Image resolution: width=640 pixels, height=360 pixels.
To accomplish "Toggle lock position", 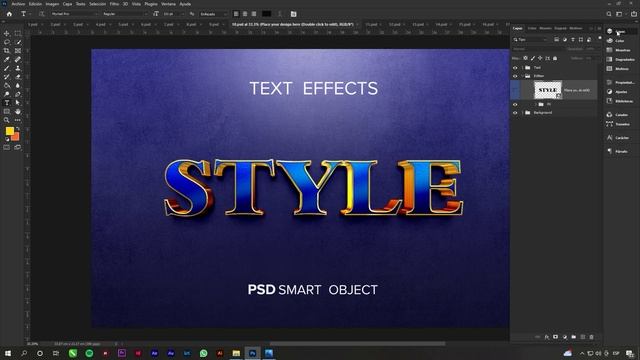I will pos(540,58).
